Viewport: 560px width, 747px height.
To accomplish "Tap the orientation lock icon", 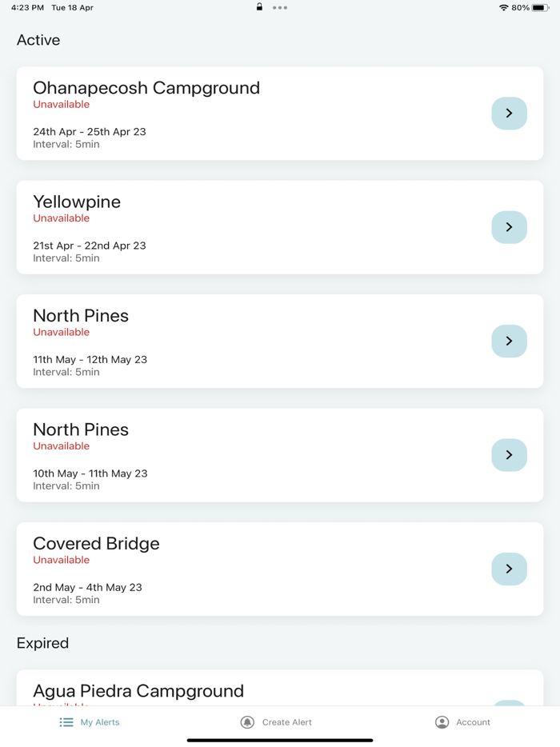I will coord(259,7).
